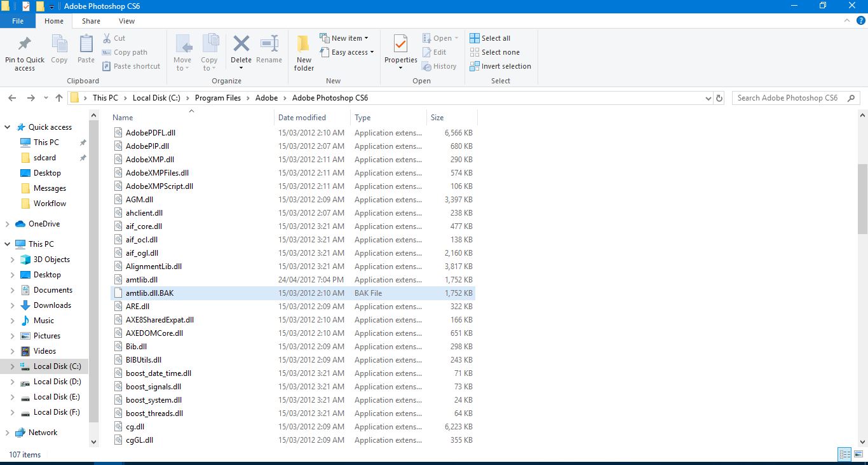Click the amtlib.dll.BAK file icon
The width and height of the screenshot is (868, 465).
[x=118, y=293]
